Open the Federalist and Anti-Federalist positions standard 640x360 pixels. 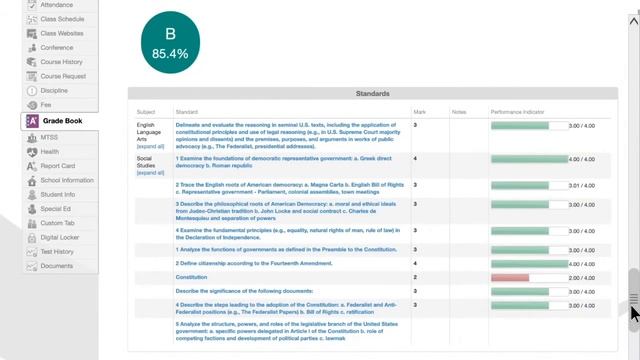point(286,308)
